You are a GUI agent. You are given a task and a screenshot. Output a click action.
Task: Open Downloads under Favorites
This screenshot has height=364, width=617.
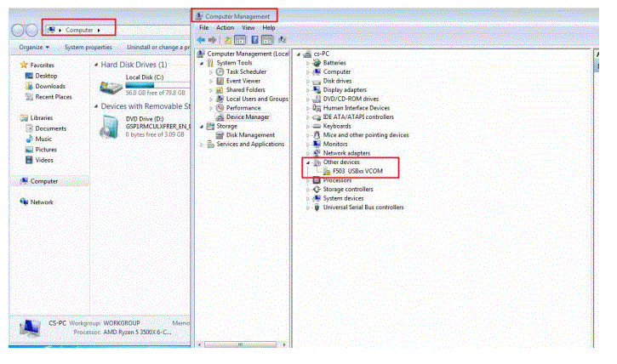tap(50, 87)
